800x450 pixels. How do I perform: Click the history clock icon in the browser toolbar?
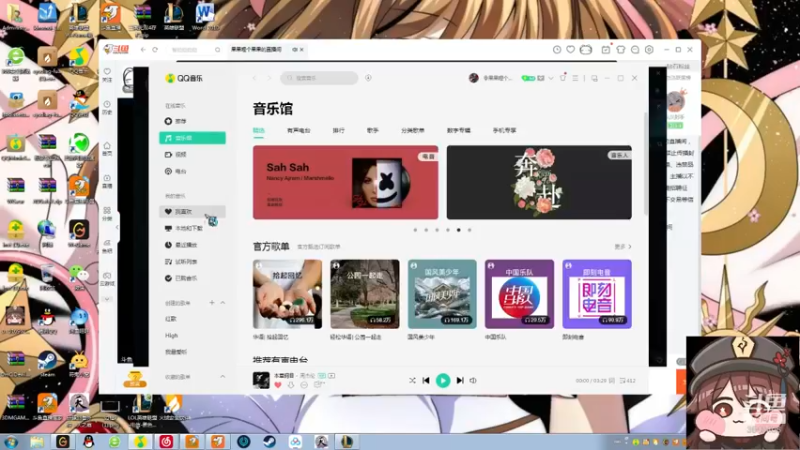[x=557, y=49]
